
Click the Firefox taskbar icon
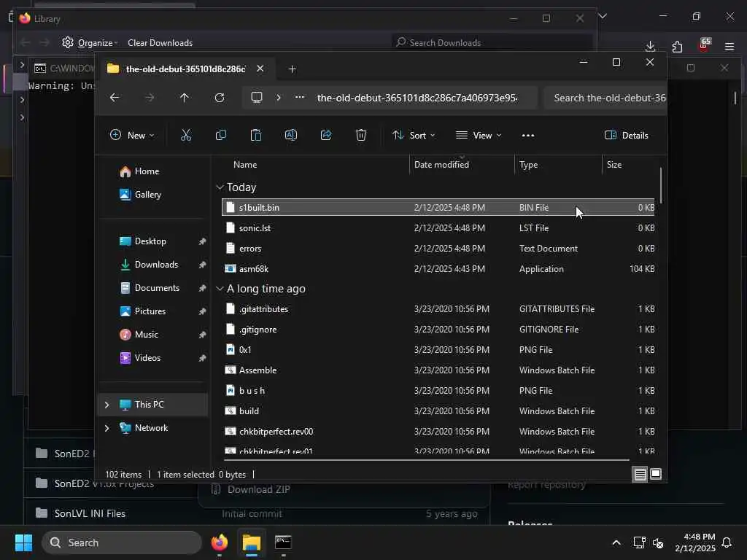click(219, 542)
